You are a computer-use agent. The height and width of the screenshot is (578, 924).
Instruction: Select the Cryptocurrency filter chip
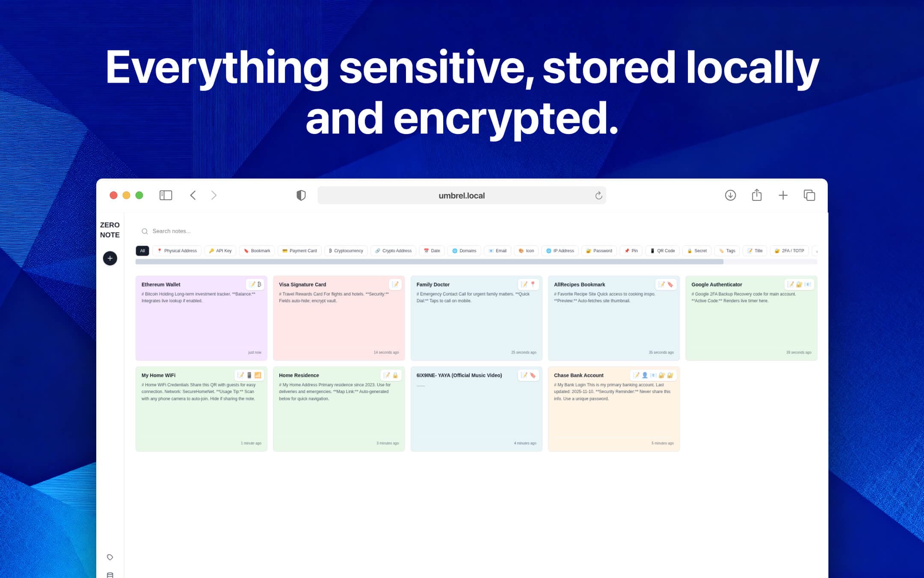(x=346, y=251)
